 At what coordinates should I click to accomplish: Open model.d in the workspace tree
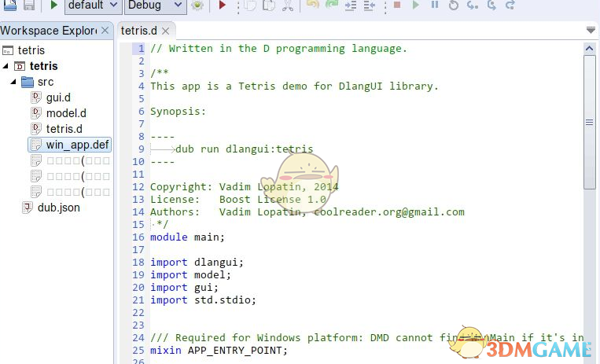(x=66, y=113)
